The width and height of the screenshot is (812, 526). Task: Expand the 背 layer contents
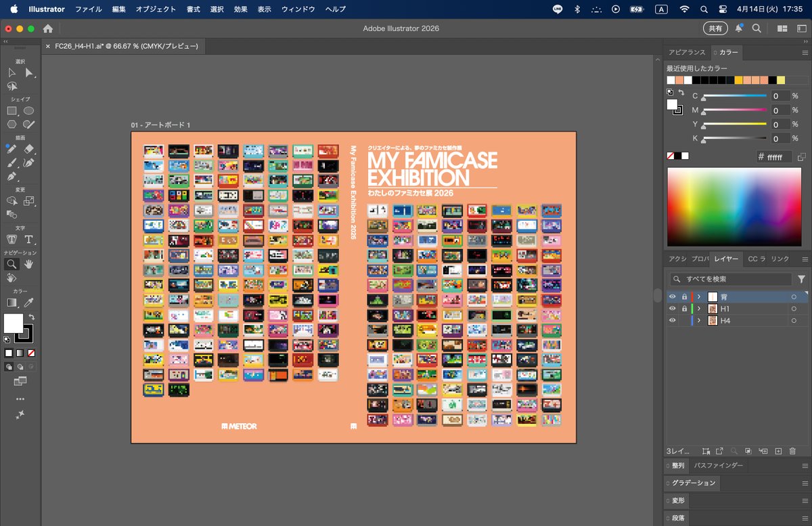tap(699, 297)
